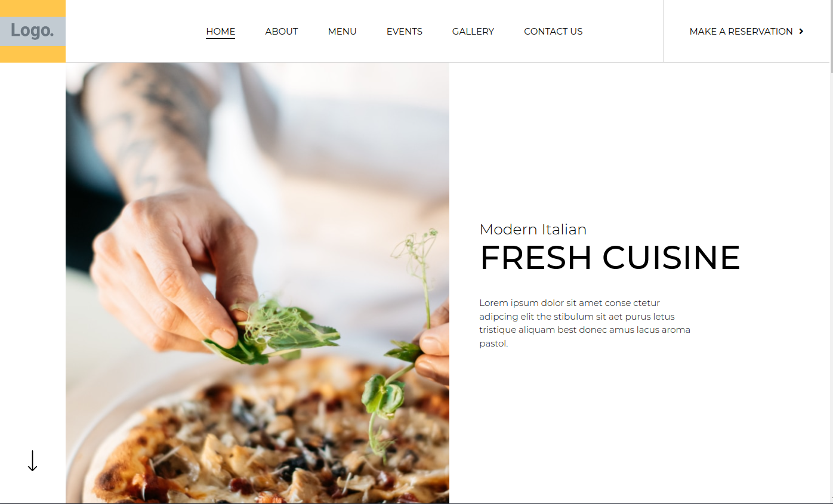Click the chef's tattooed forearm in photo
Image resolution: width=833 pixels, height=504 pixels.
pos(152,131)
